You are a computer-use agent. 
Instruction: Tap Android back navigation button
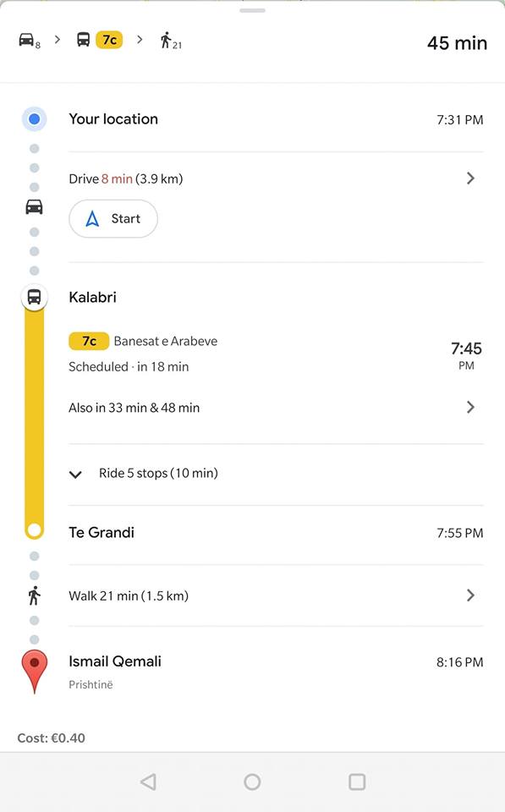[149, 782]
